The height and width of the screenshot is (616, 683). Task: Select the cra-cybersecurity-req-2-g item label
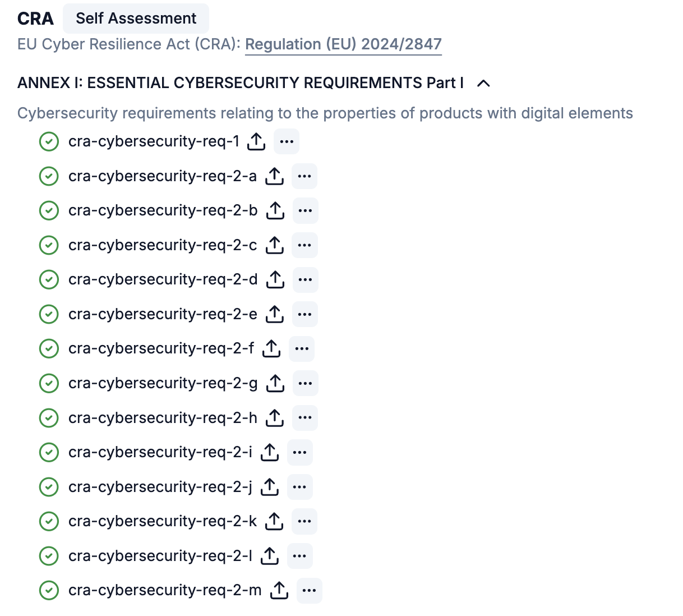pos(163,383)
